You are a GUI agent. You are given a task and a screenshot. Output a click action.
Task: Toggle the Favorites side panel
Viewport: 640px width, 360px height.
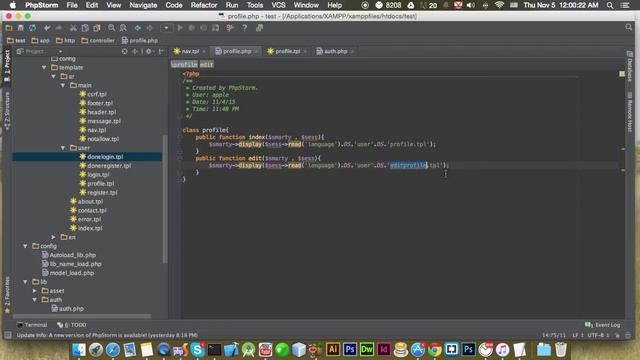(7, 295)
